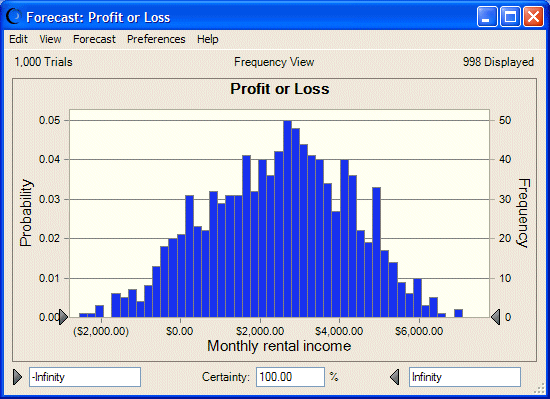Click the -Infinity lower bound field

[85, 377]
